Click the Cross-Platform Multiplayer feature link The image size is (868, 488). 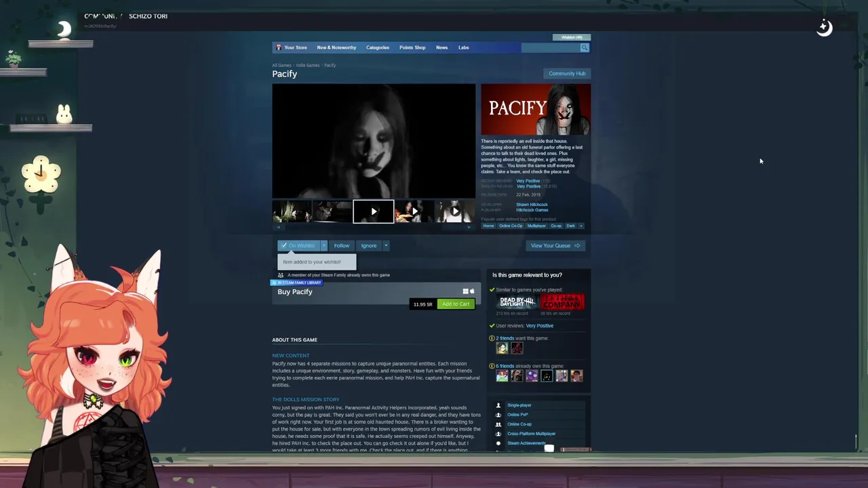click(x=532, y=434)
